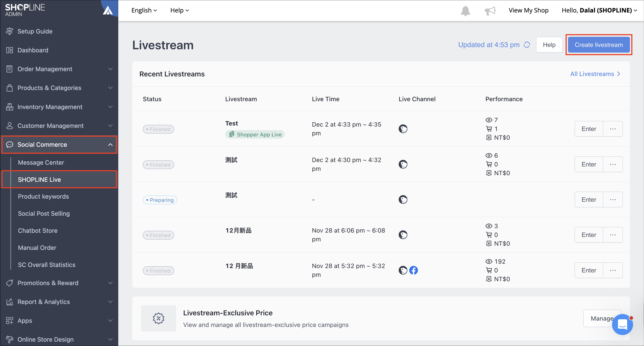Screen dimensions: 644x346
Task: Click the Report & Analytics chart icon
Action: [x=9, y=302]
